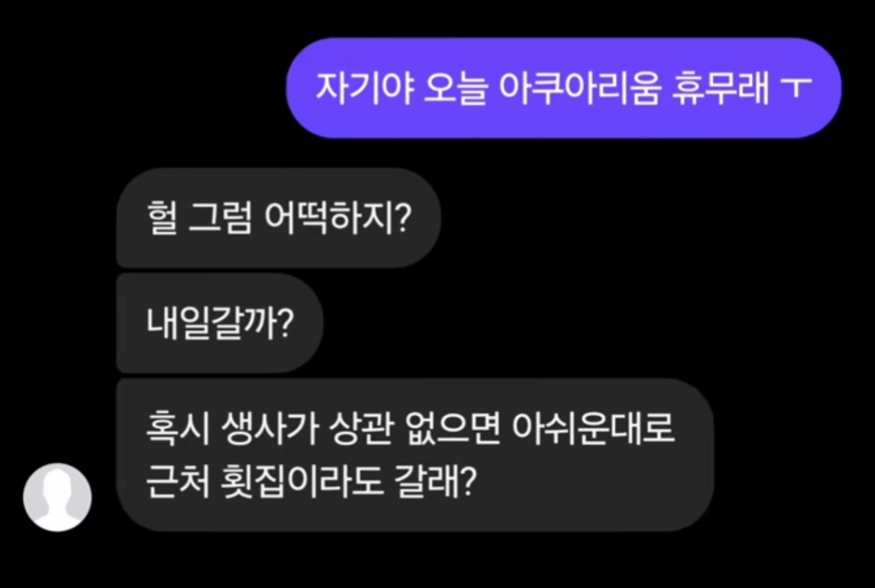The width and height of the screenshot is (875, 588).
Task: Click the word '오늘' in purple bubble
Action: [x=455, y=89]
